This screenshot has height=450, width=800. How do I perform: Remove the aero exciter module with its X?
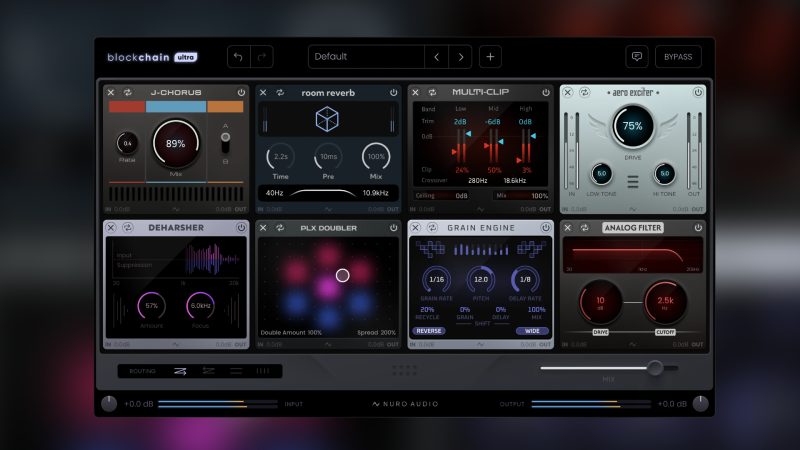[x=567, y=92]
